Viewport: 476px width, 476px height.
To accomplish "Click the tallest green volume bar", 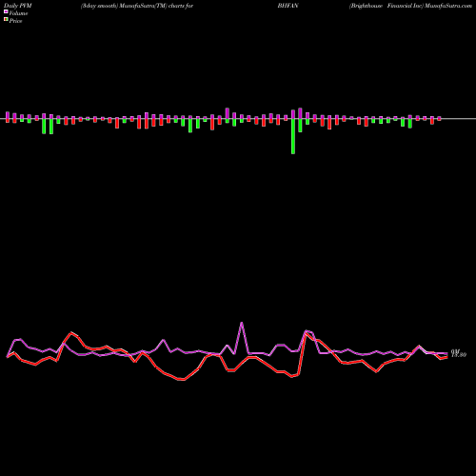I will (x=293, y=136).
